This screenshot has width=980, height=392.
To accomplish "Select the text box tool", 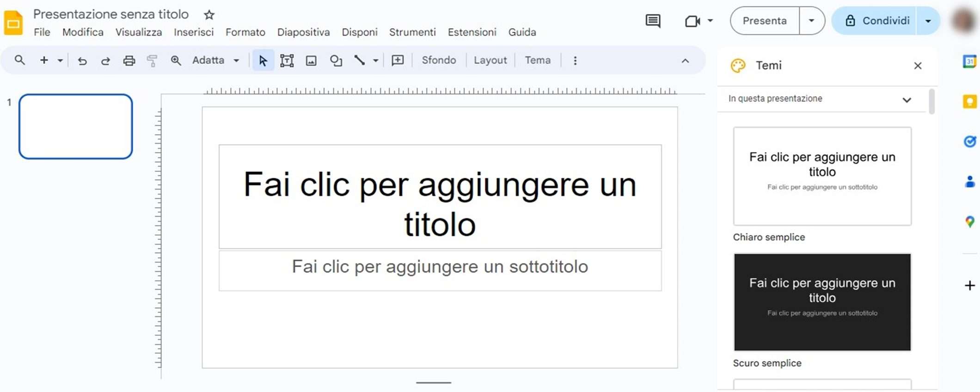I will click(287, 61).
